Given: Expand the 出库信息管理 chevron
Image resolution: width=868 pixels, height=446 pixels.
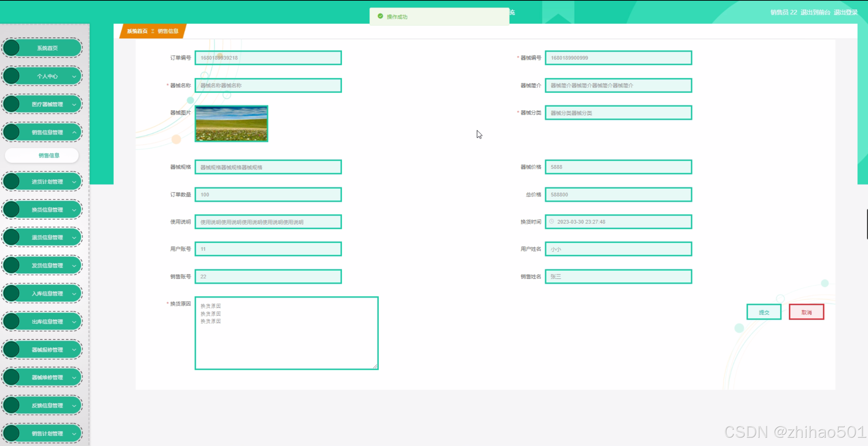Looking at the screenshot, I should point(74,322).
